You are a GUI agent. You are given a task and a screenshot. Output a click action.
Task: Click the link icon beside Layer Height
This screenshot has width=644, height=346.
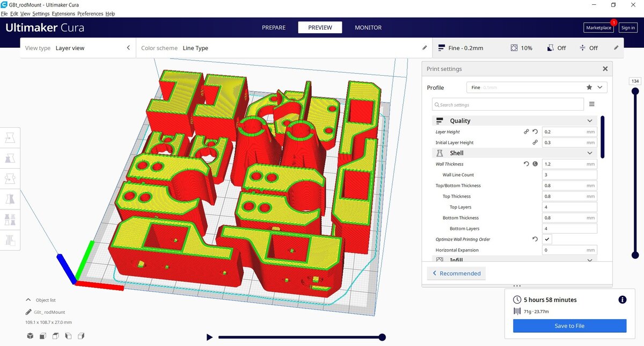click(526, 132)
